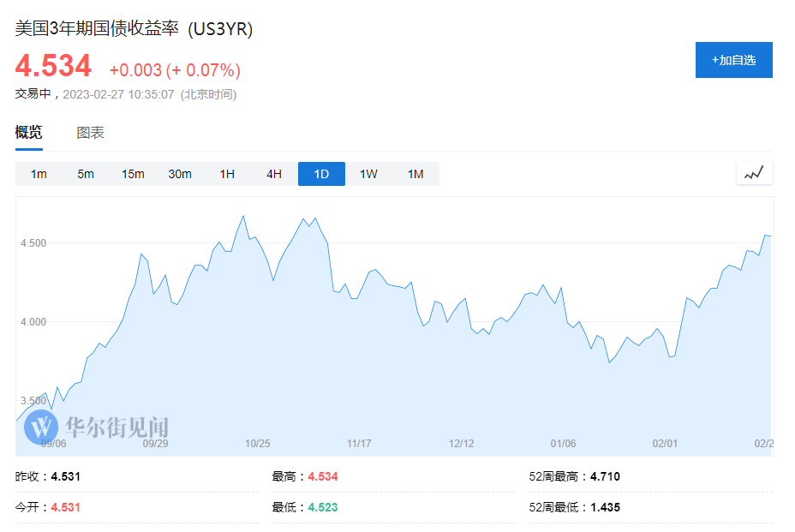
Task: Select the 1m timeframe
Action: (x=38, y=173)
